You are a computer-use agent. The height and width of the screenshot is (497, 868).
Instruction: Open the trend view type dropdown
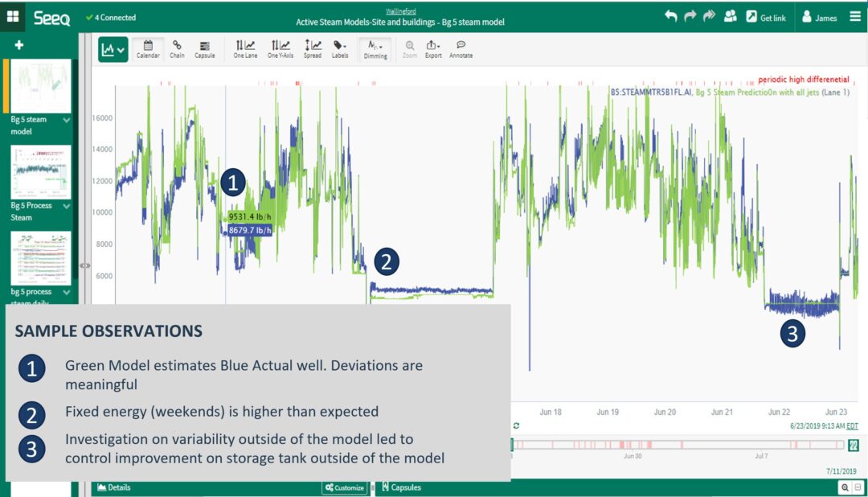click(113, 49)
